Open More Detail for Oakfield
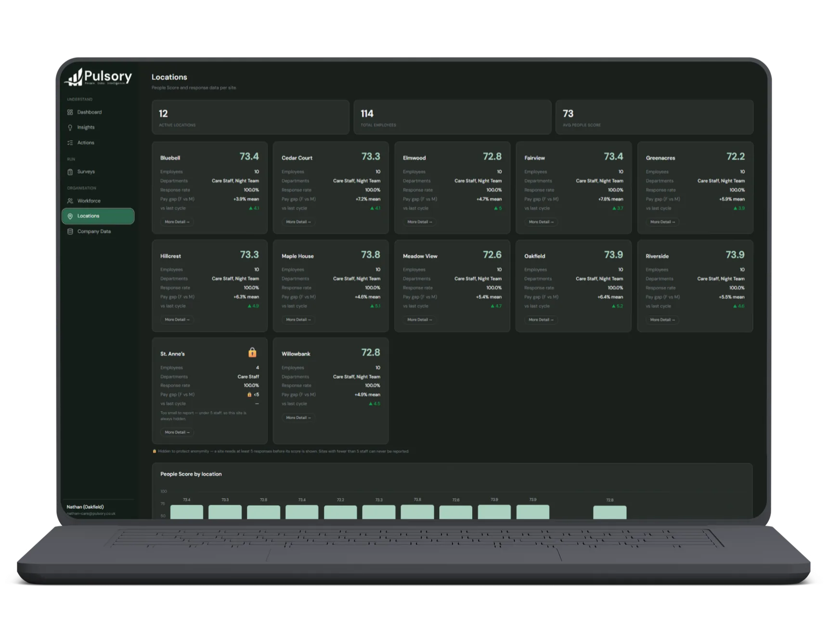Screen dimensions: 828x644 pos(541,320)
